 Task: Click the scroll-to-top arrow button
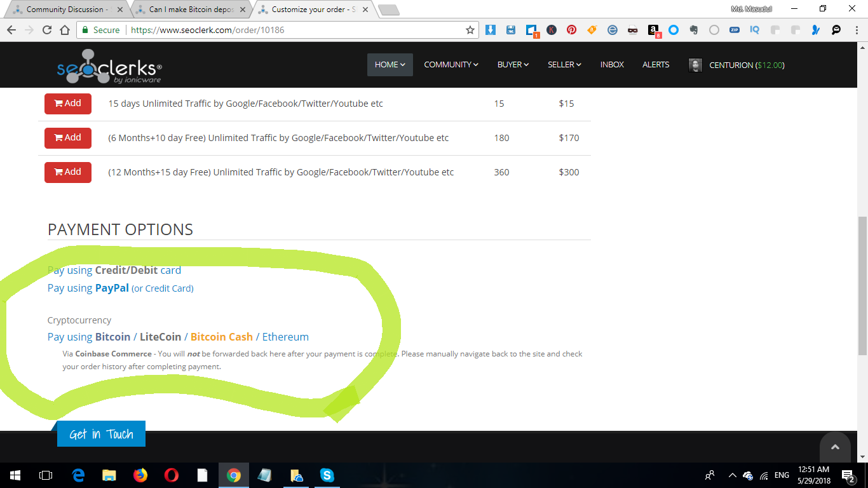(x=835, y=447)
